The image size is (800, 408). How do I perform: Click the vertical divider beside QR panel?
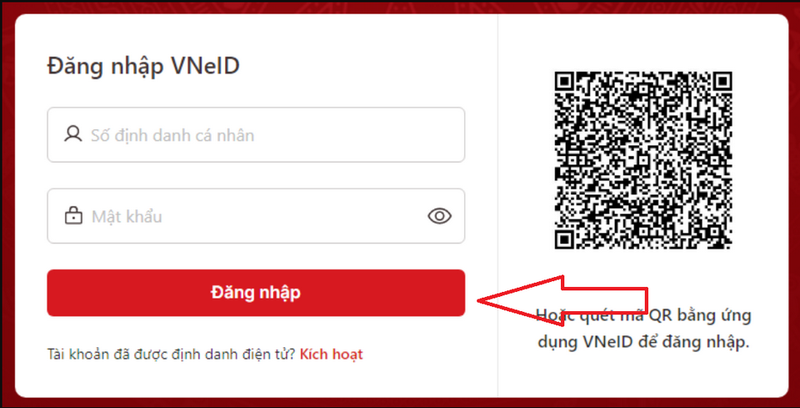(x=498, y=205)
